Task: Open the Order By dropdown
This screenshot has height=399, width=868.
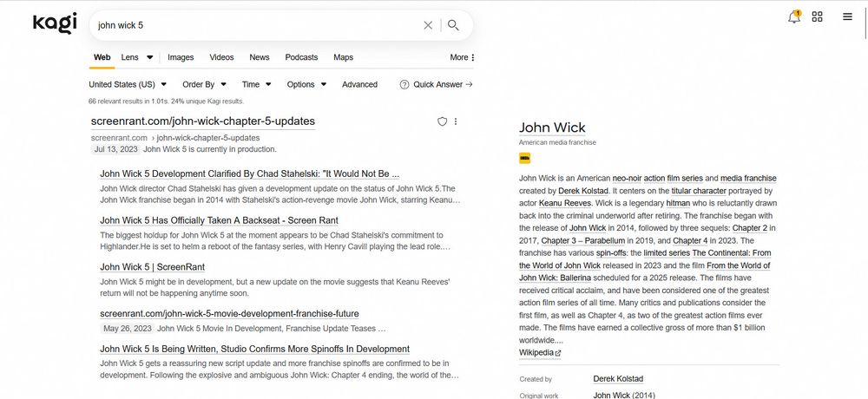Action: click(204, 85)
